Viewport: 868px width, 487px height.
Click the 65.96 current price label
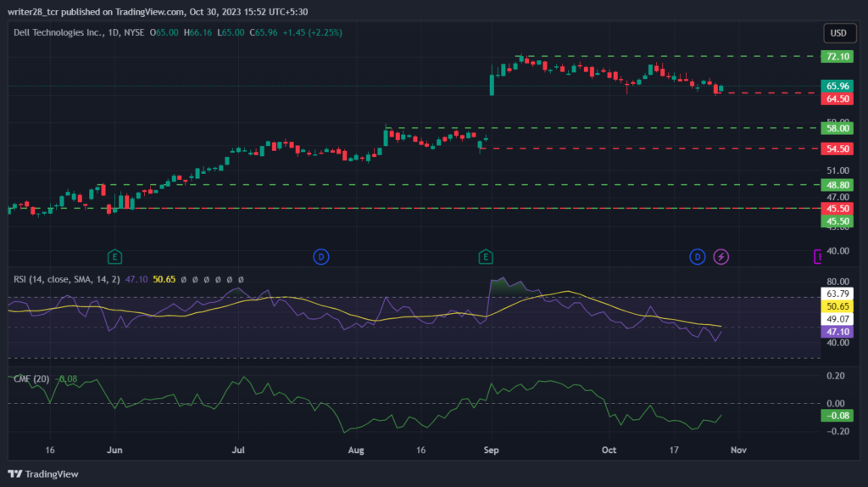tap(837, 86)
